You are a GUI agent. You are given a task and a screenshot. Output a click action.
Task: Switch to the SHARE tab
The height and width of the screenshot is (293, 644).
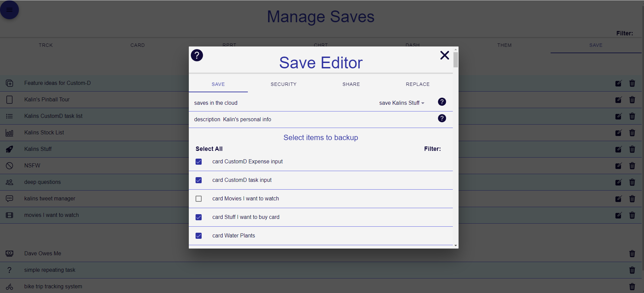[x=351, y=84]
